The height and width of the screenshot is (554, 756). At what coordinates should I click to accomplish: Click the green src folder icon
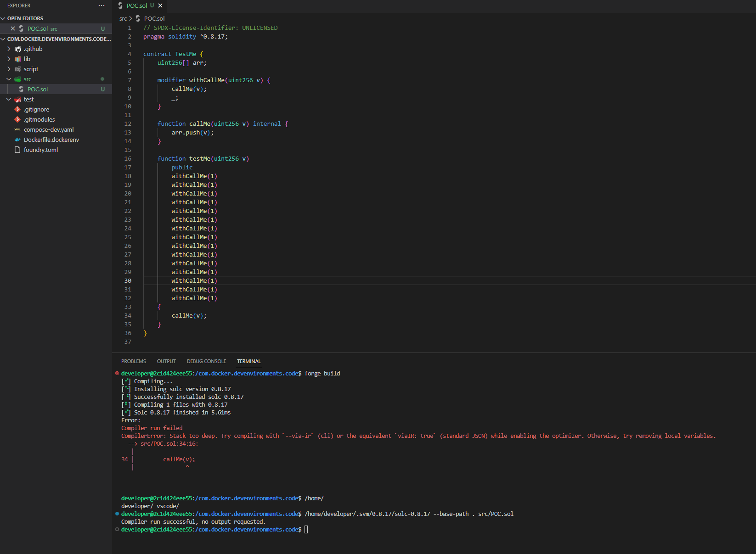coord(17,79)
